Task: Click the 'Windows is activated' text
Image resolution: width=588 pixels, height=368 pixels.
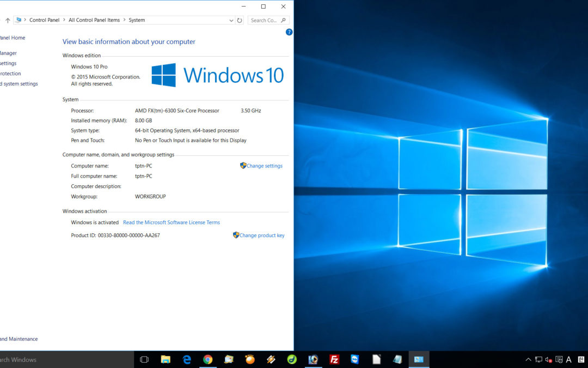Action: (95, 222)
